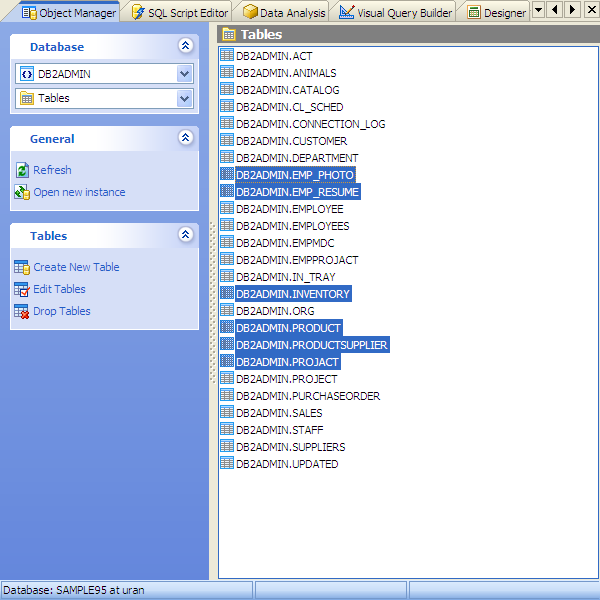Image resolution: width=600 pixels, height=600 pixels.
Task: Collapse the Tables panel section
Action: pos(185,235)
